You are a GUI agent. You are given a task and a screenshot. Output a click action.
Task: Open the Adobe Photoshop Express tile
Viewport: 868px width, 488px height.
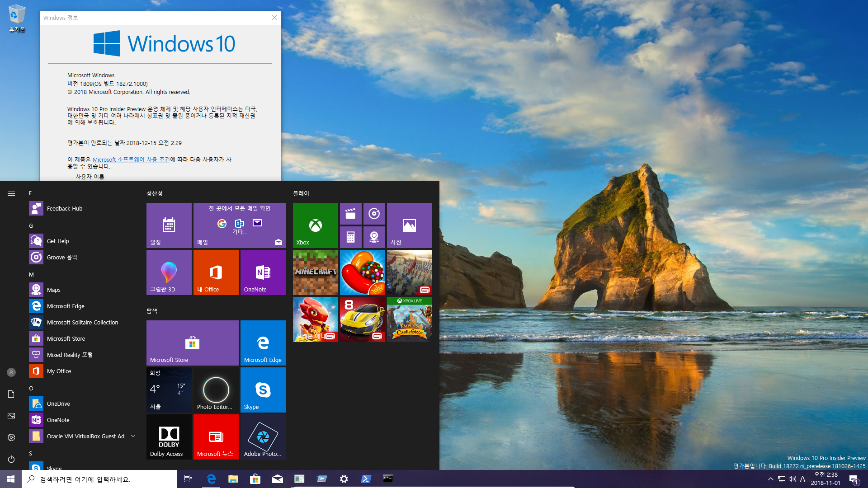click(x=263, y=437)
